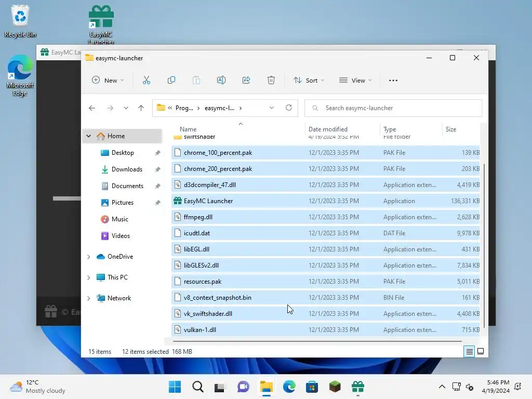The width and height of the screenshot is (532, 399).
Task: Select ffmpeg.dll file
Action: tap(325, 217)
